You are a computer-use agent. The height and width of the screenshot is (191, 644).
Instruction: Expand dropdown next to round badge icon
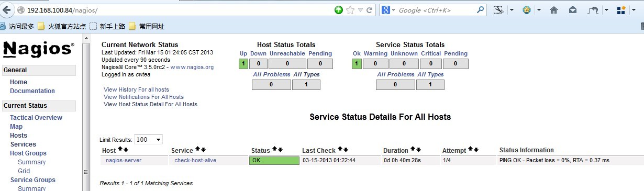(x=539, y=10)
